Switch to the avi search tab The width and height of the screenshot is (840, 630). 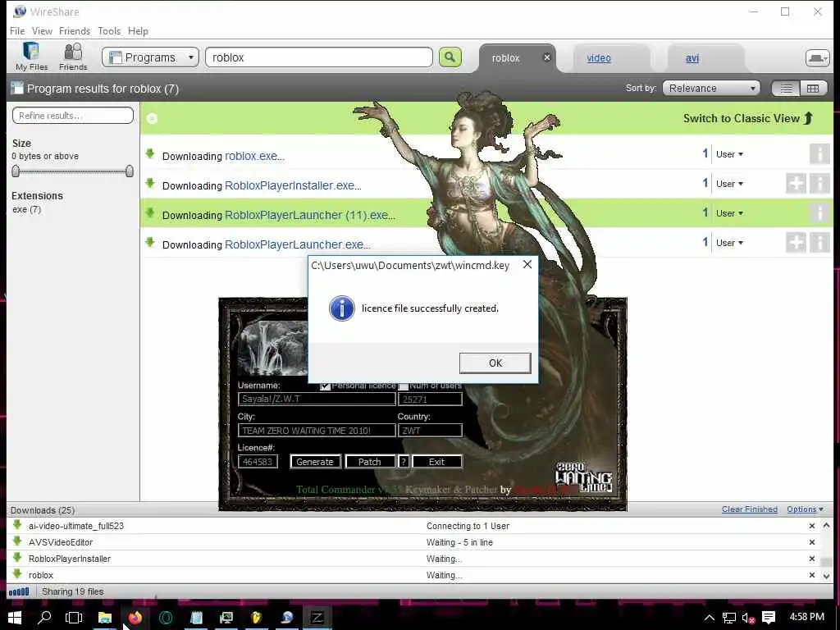tap(692, 58)
